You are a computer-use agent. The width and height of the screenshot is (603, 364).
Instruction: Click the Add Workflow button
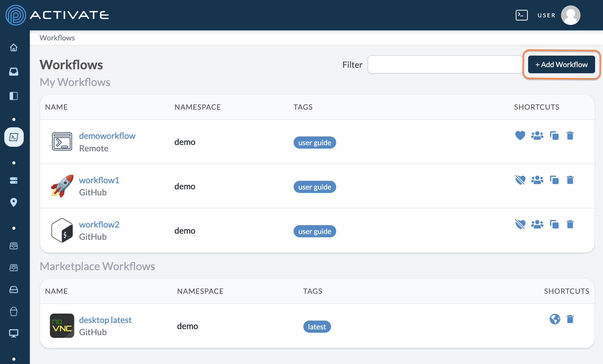pos(561,64)
